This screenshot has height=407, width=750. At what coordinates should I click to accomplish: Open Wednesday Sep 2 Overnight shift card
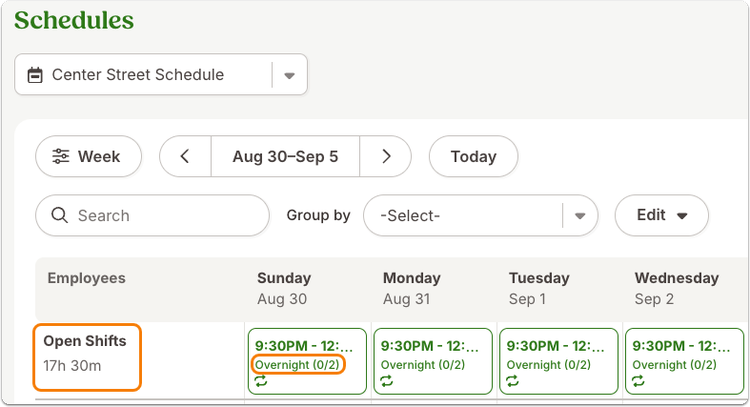point(684,361)
